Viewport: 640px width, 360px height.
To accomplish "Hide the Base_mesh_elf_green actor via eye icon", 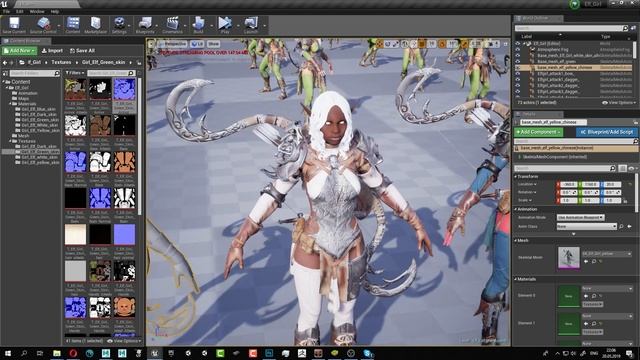I will 518,61.
